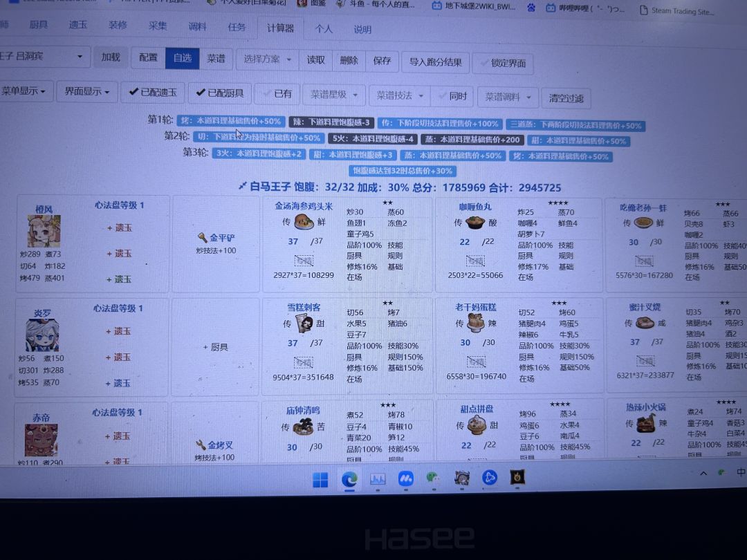Select the 自选 mode button
Viewport: 747px width, 560px height.
coord(183,58)
